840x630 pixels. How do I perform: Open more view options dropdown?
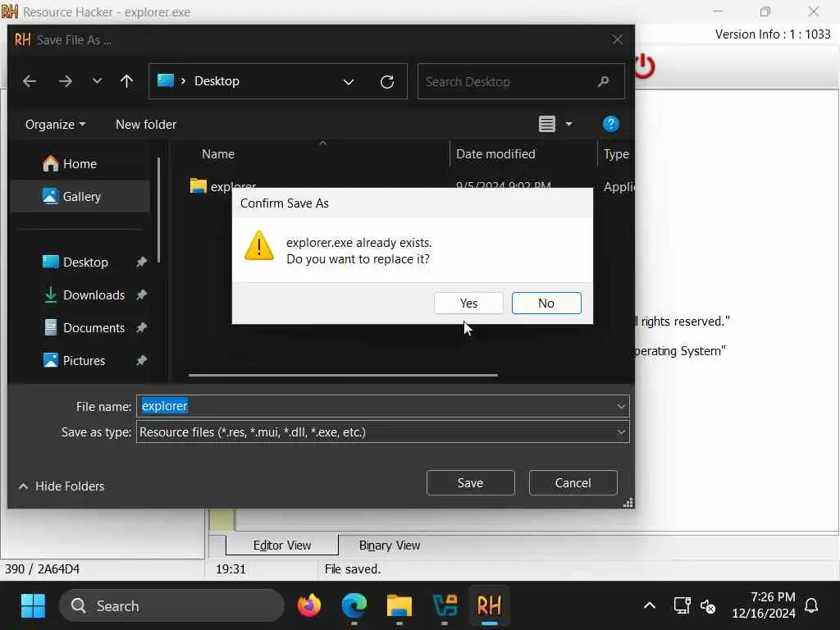click(568, 125)
